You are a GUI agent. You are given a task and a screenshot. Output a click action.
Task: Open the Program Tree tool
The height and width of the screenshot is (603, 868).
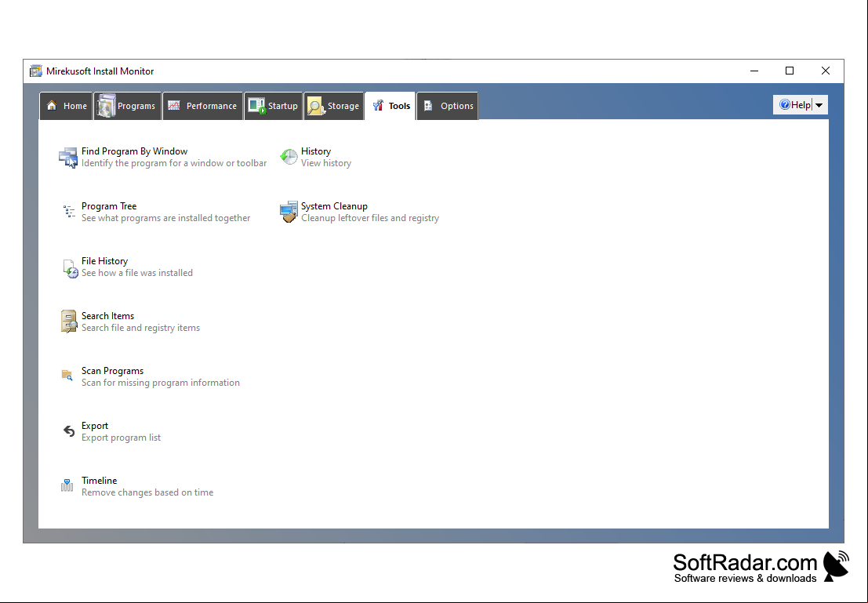pos(109,206)
